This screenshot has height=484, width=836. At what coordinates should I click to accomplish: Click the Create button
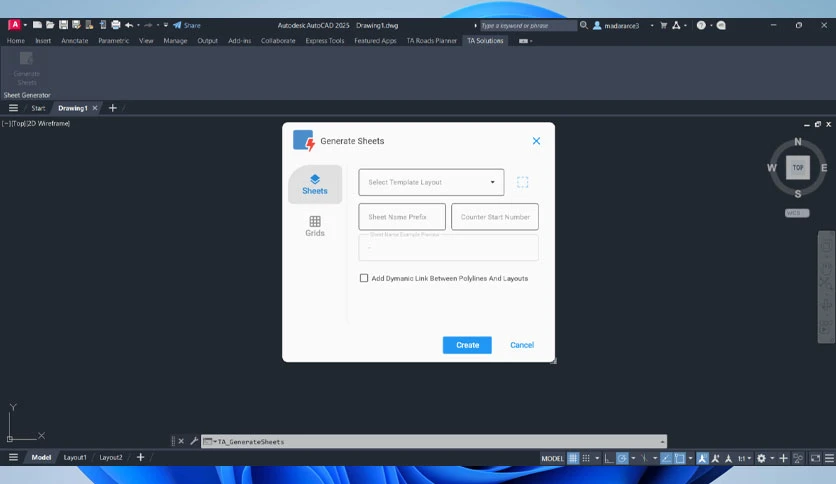pyautogui.click(x=467, y=345)
